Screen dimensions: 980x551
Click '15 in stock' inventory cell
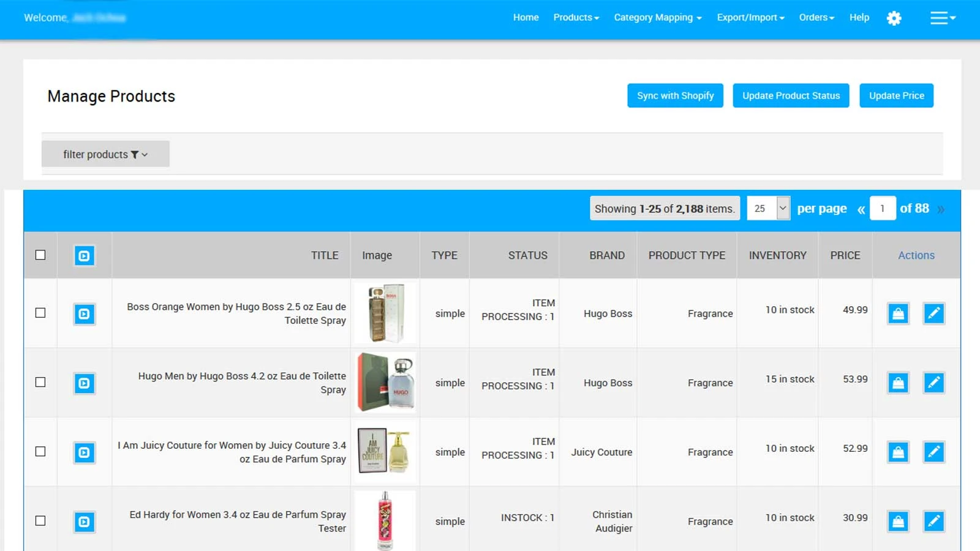coord(790,379)
